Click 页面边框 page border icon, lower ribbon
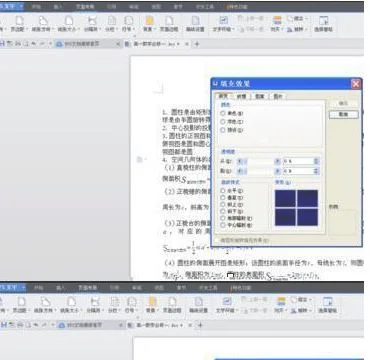Screen dimensions: 370x360 point(172,302)
